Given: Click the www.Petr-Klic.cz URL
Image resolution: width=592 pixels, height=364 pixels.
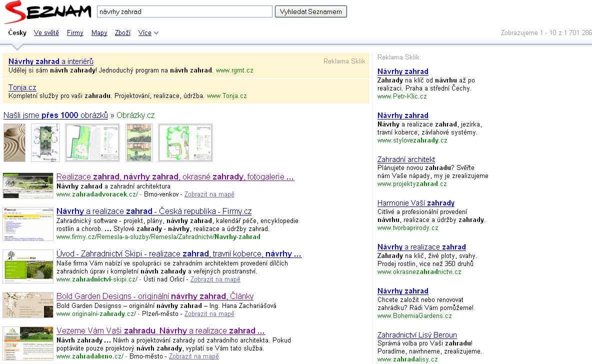Looking at the screenshot, I should click(402, 96).
